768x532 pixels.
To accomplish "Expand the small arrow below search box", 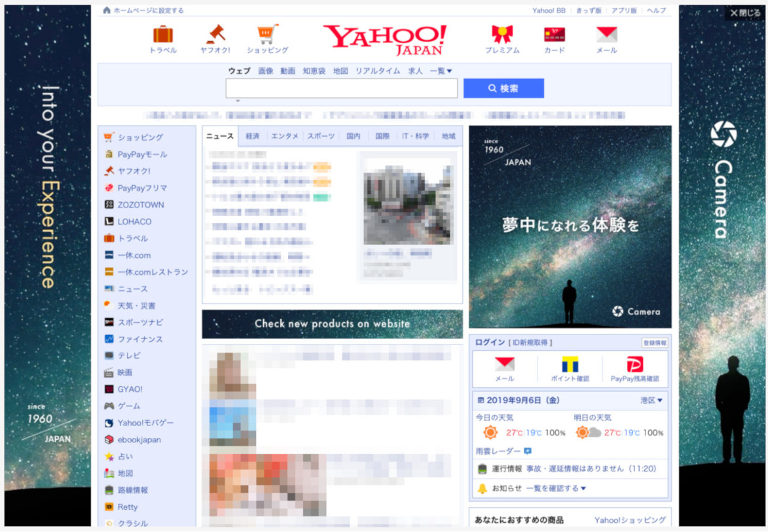I will [x=238, y=101].
